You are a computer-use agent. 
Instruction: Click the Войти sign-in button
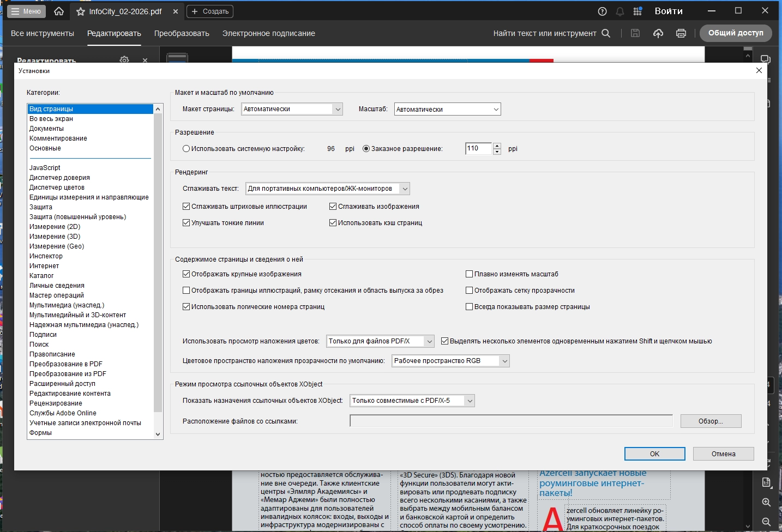point(669,11)
